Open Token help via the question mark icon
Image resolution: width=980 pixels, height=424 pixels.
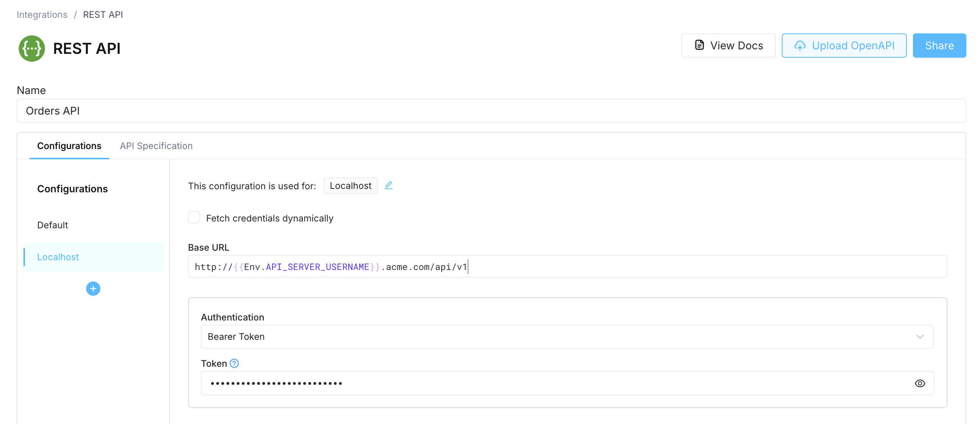[234, 363]
